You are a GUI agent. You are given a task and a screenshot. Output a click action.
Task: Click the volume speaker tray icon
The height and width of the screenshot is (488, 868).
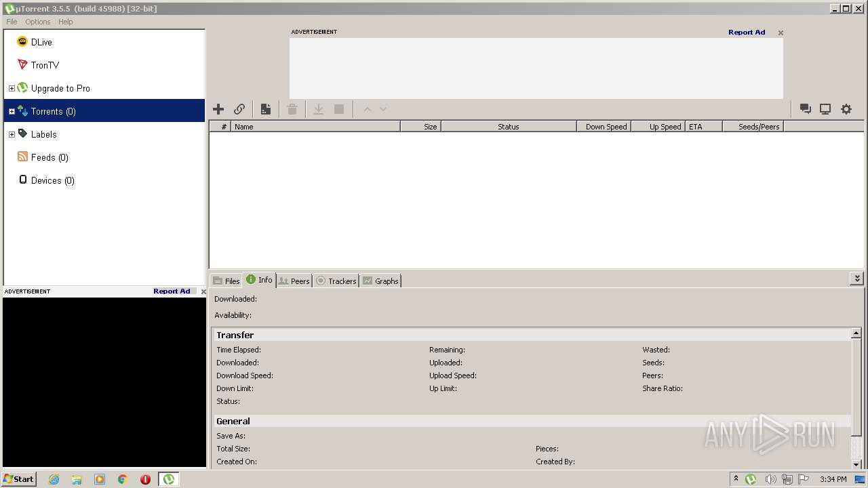pyautogui.click(x=770, y=479)
